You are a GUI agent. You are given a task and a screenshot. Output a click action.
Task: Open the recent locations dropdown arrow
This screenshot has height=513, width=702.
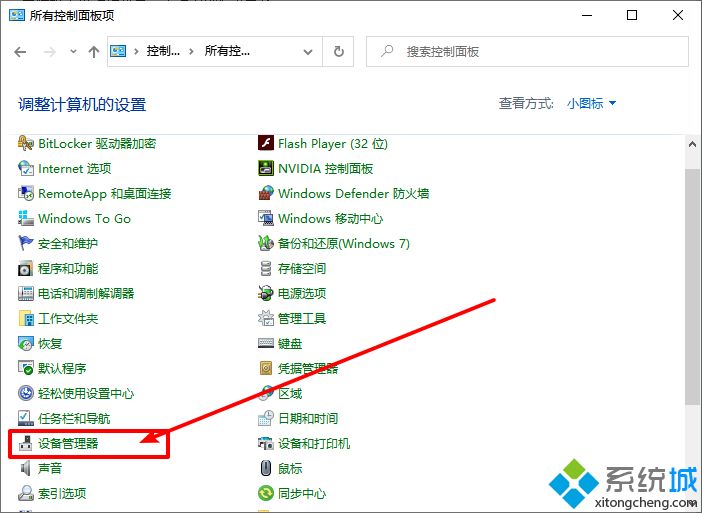pyautogui.click(x=73, y=52)
